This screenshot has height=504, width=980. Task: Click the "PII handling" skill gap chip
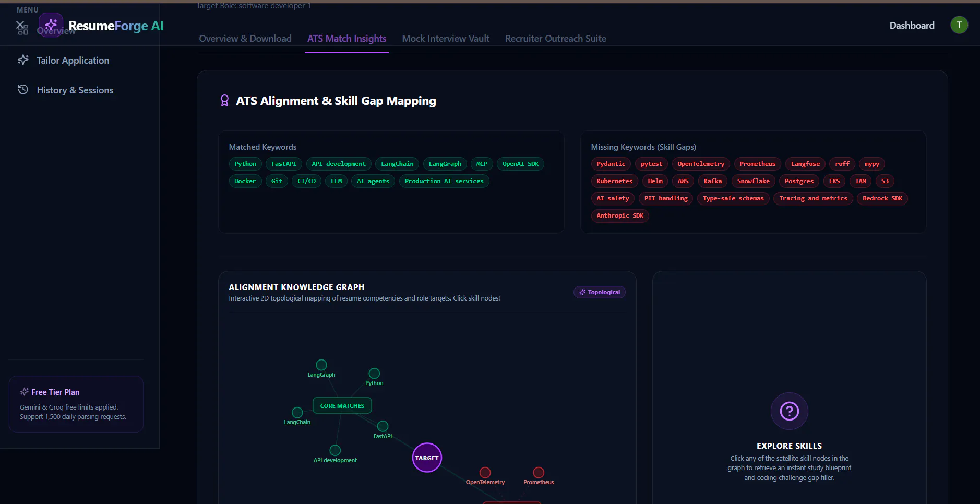point(666,198)
